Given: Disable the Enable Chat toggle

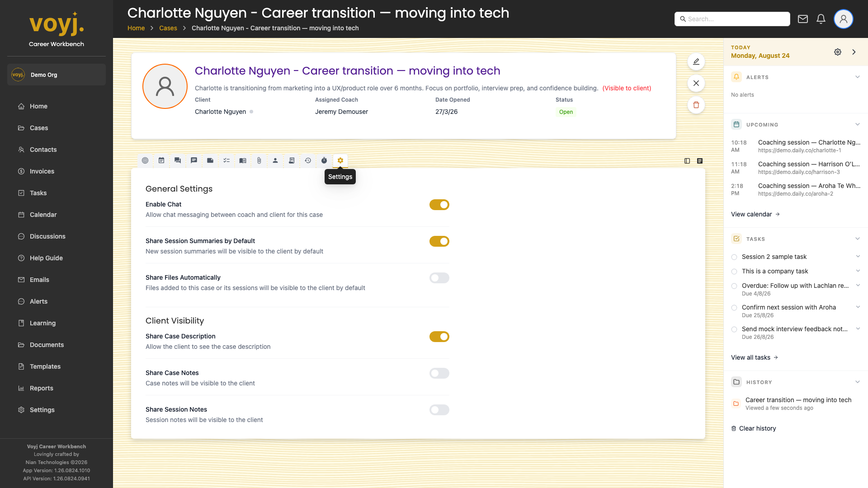Looking at the screenshot, I should tap(439, 205).
